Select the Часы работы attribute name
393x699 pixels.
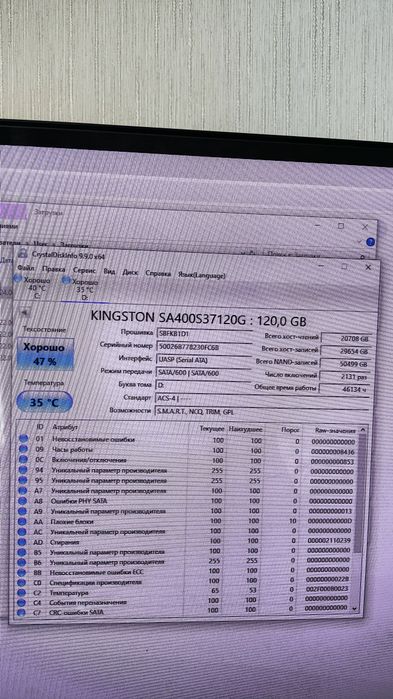pos(73,449)
